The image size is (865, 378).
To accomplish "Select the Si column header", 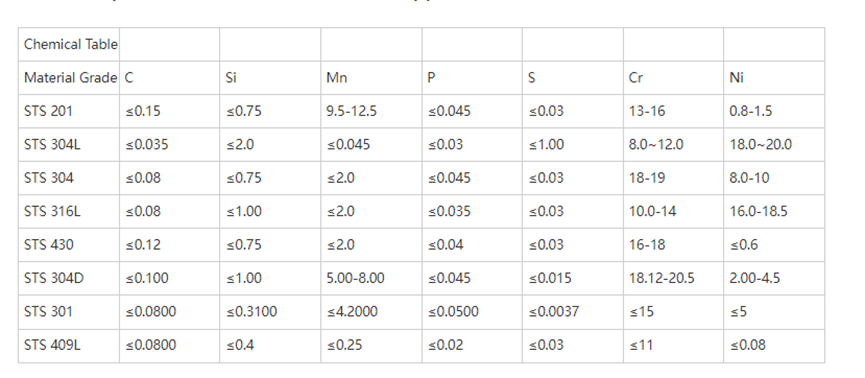I will coord(270,78).
